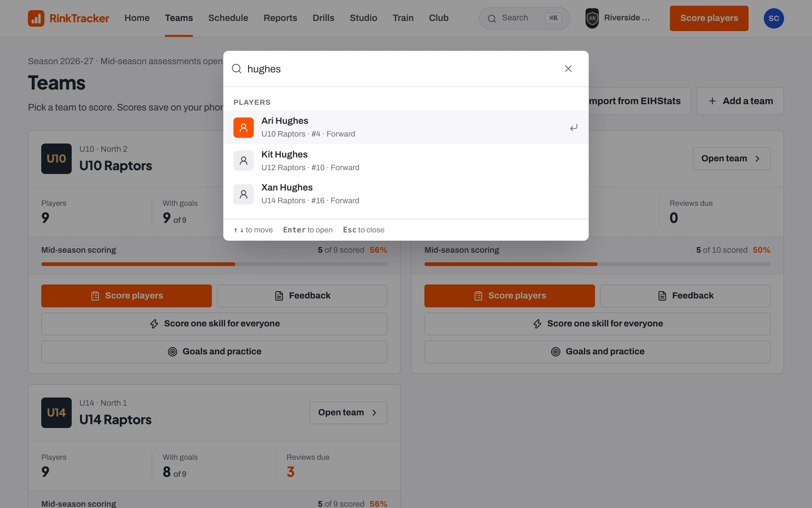Open the Train tab
Image resolution: width=812 pixels, height=508 pixels.
click(403, 18)
